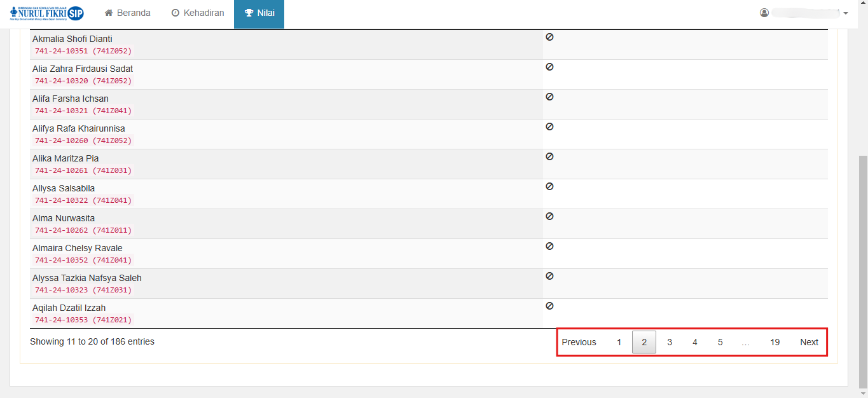Screen dimensions: 868x398
Task: Click the vertical page scrollbar
Action: [x=863, y=267]
